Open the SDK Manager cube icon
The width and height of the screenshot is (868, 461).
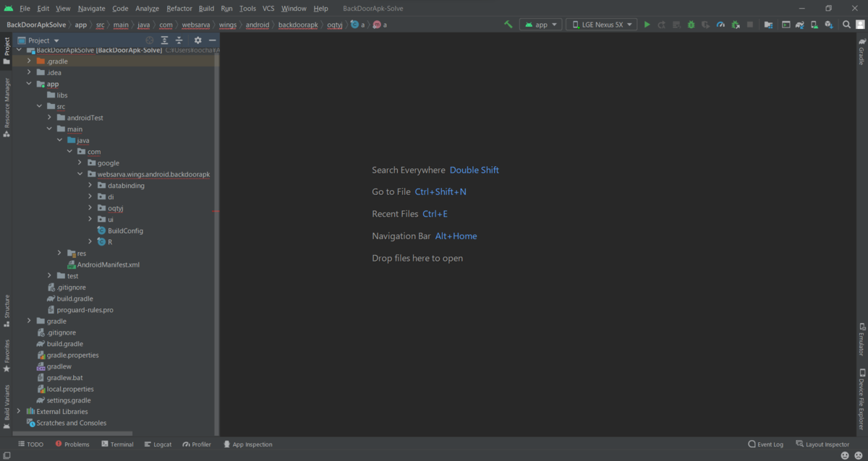(829, 25)
